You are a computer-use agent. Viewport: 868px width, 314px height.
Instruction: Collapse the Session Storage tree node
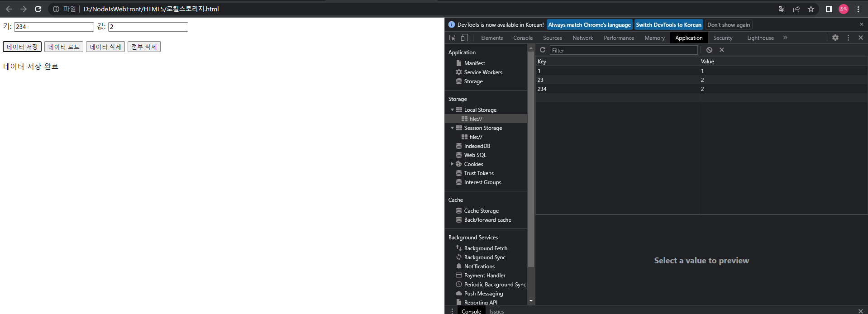click(452, 128)
